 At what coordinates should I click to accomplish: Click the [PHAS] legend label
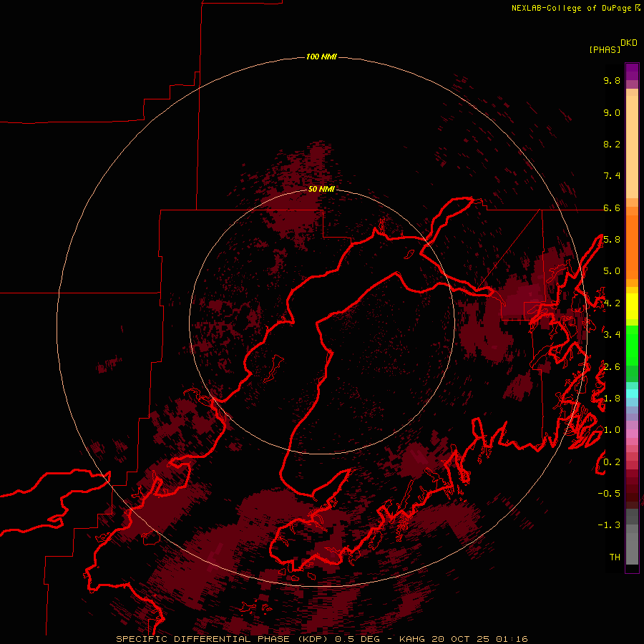click(605, 49)
